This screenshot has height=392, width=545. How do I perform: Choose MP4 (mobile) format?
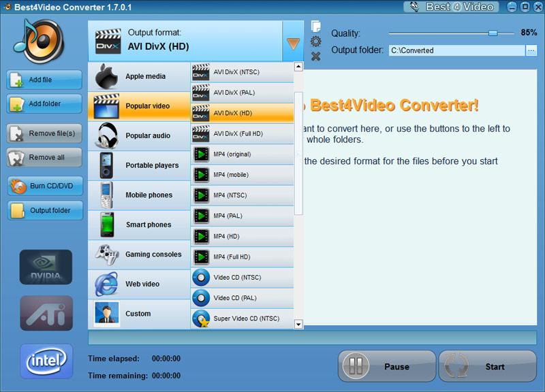tap(243, 175)
